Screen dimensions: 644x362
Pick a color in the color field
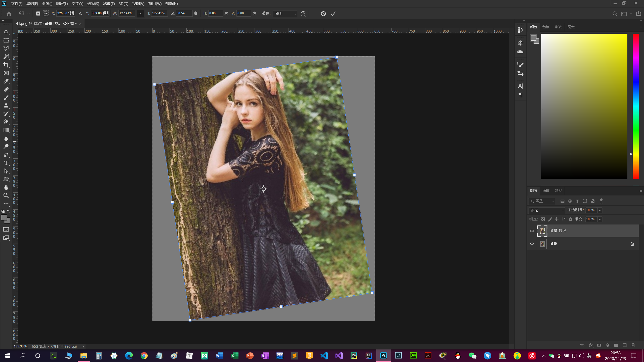[584, 106]
